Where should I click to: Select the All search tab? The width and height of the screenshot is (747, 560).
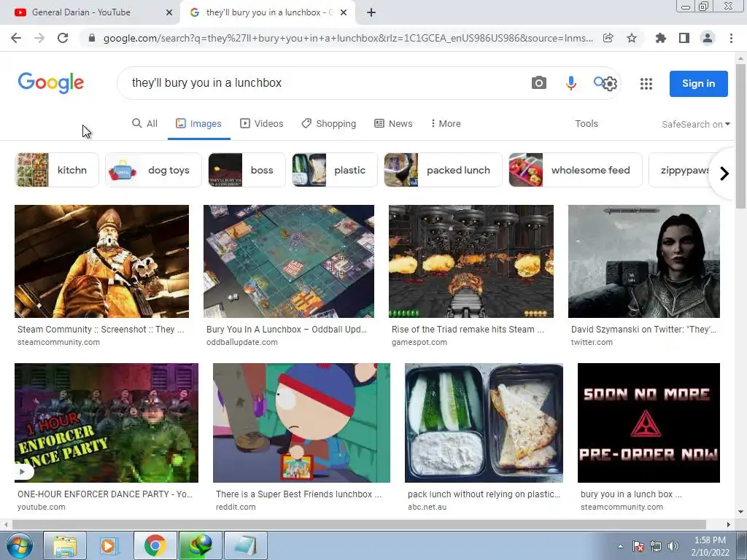(144, 124)
